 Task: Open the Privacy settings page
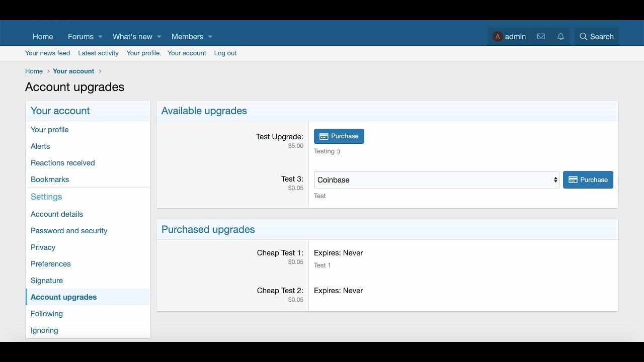43,247
